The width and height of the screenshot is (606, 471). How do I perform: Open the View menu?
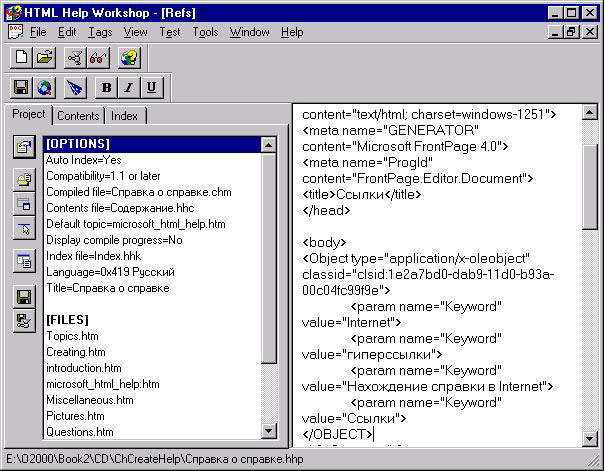coord(135,32)
